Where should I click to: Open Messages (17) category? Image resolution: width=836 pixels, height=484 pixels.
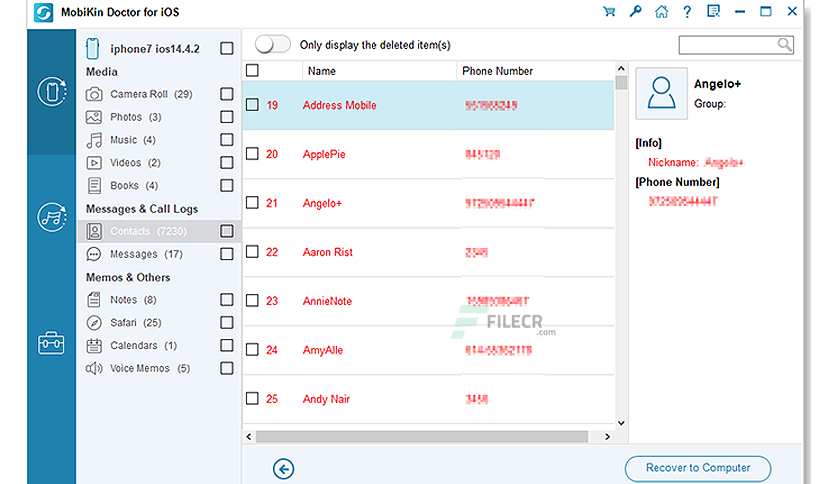[146, 254]
